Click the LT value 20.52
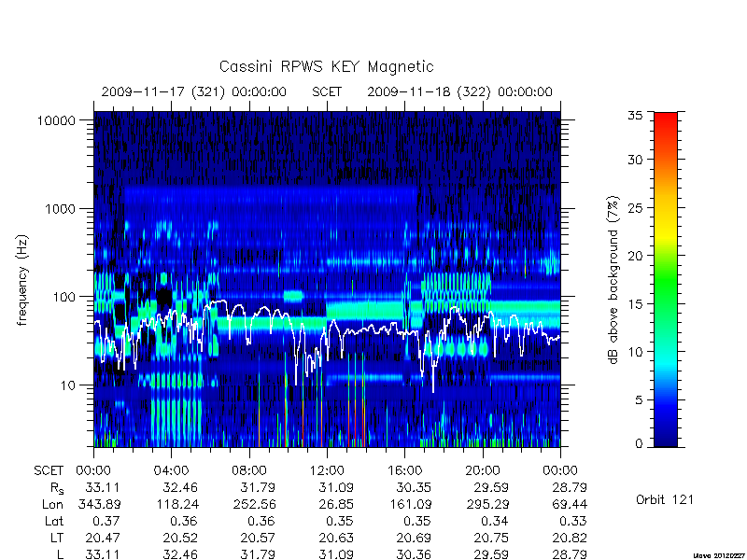Viewport: 747px width, 560px height. 180,538
